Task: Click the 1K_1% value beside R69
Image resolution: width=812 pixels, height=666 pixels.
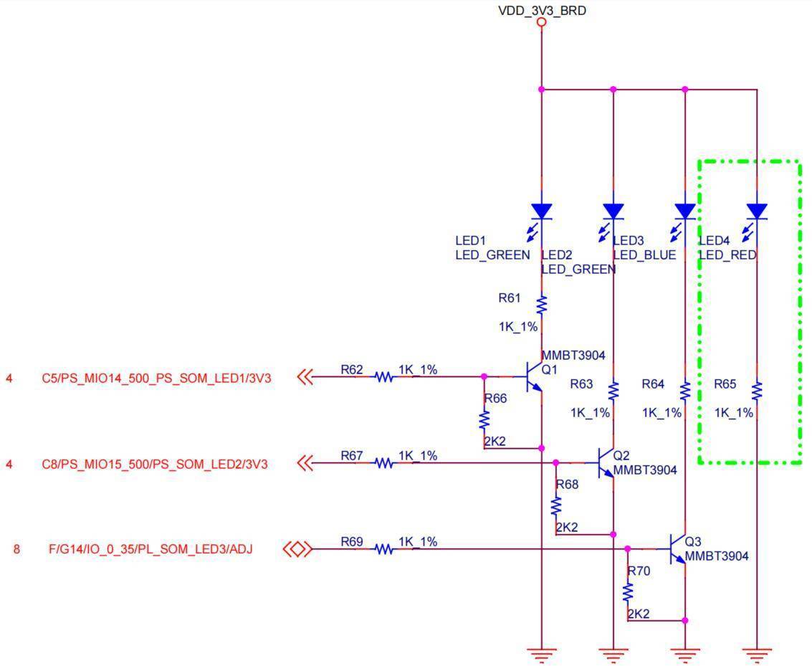Action: point(418,542)
